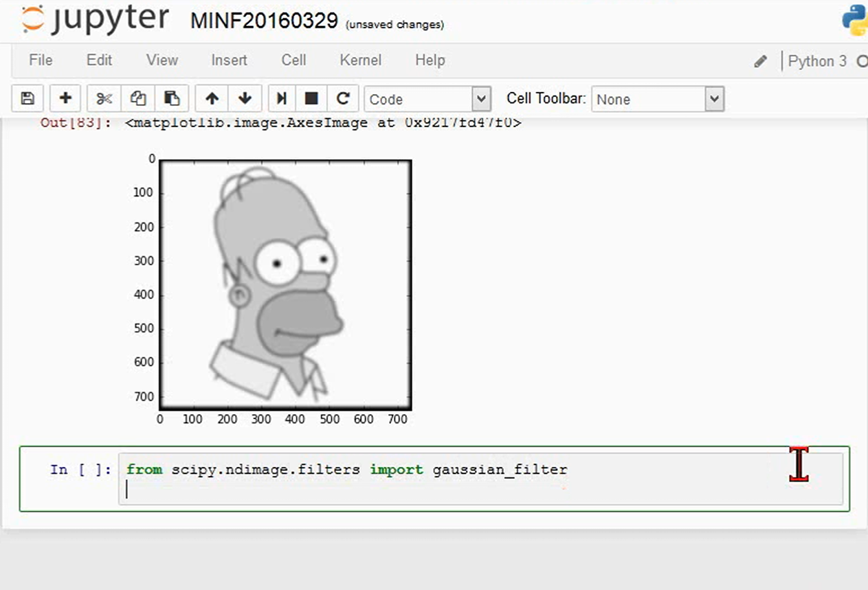The height and width of the screenshot is (590, 868).
Task: Move the selected cell up with arrow icon
Action: (x=212, y=99)
